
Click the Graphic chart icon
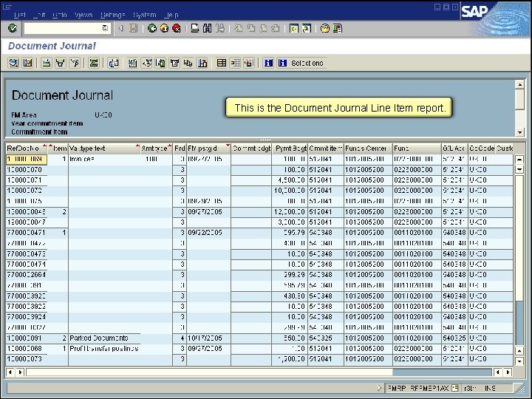[x=202, y=63]
